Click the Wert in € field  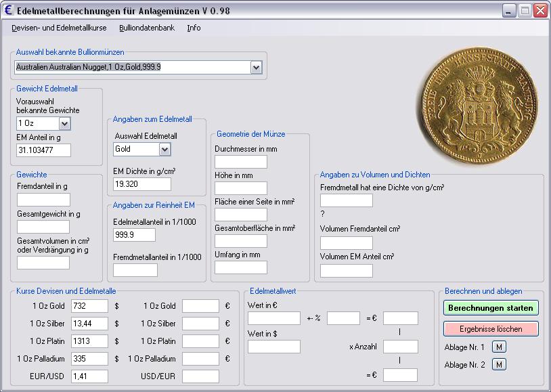point(274,318)
